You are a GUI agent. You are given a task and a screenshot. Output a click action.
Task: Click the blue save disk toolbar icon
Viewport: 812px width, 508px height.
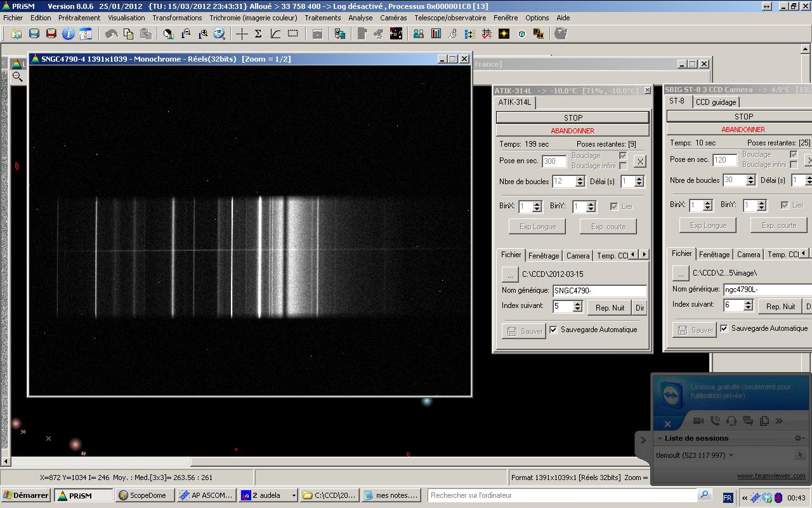pos(34,34)
